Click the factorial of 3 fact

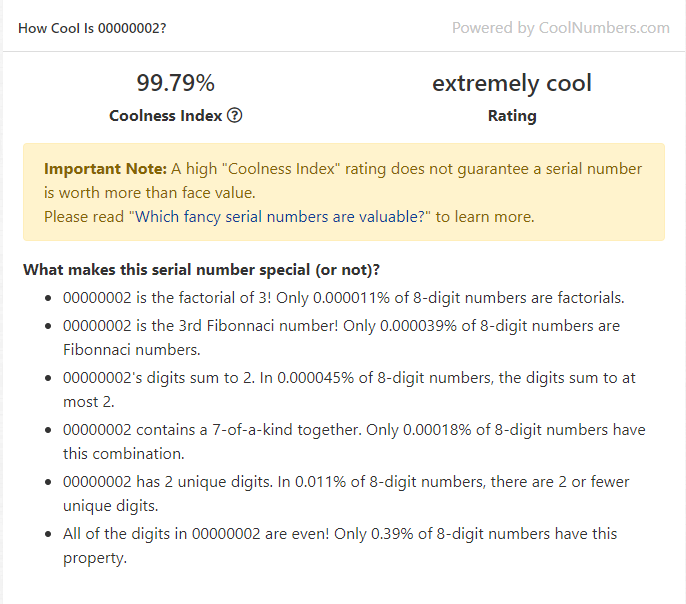tap(344, 297)
